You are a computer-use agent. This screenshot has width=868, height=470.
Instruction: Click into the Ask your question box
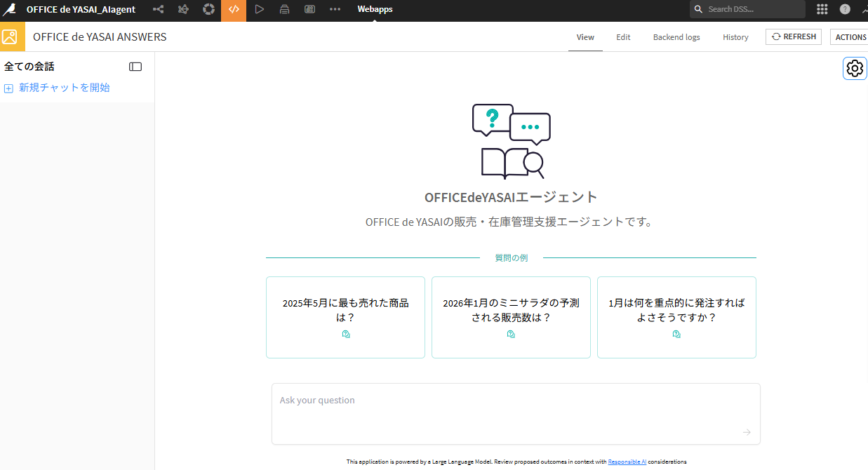[x=516, y=413]
